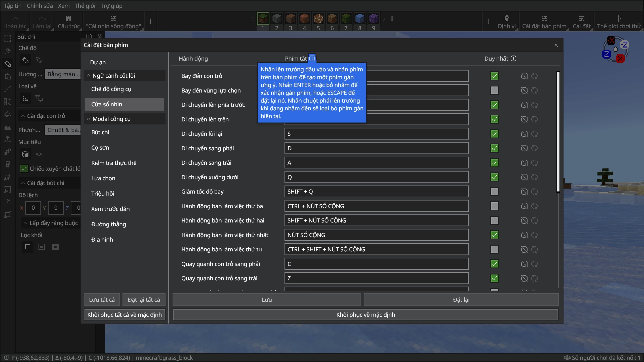644x362 pixels.
Task: Click the viewport orientation gizmo
Action: click(x=616, y=50)
